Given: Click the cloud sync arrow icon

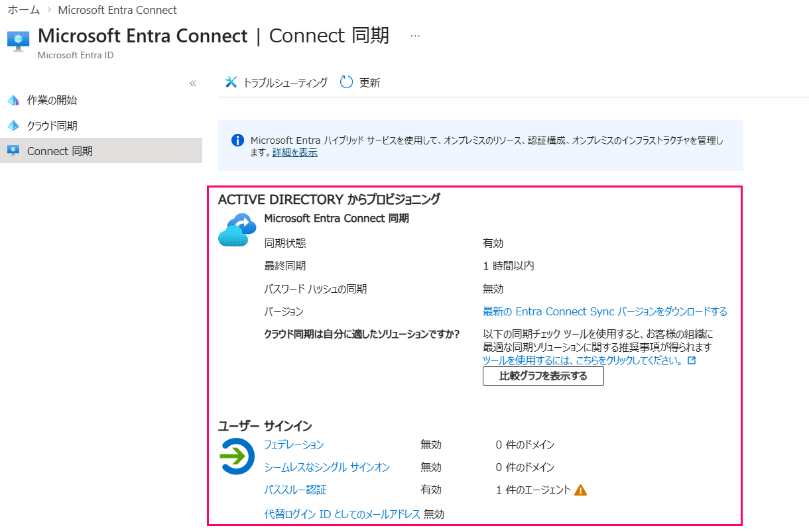Looking at the screenshot, I should [x=237, y=230].
